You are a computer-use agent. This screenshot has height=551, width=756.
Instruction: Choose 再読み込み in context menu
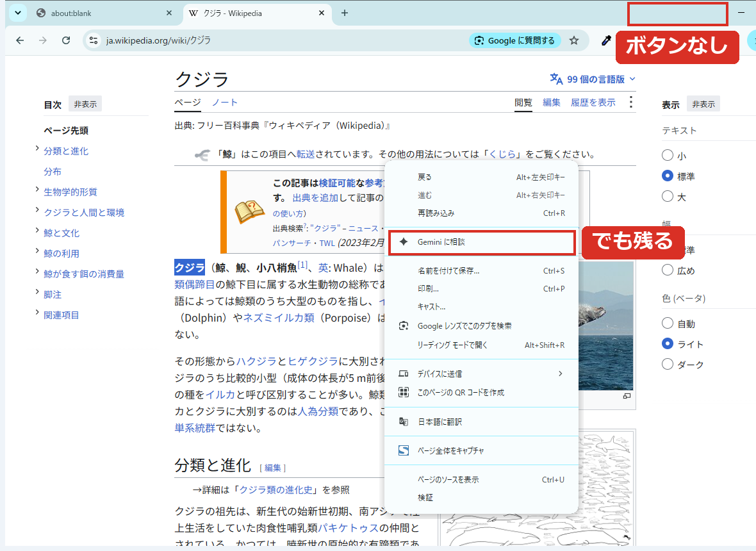tap(481, 213)
